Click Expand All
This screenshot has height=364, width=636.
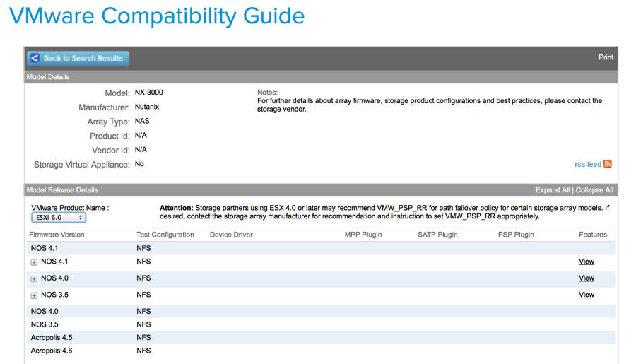552,190
